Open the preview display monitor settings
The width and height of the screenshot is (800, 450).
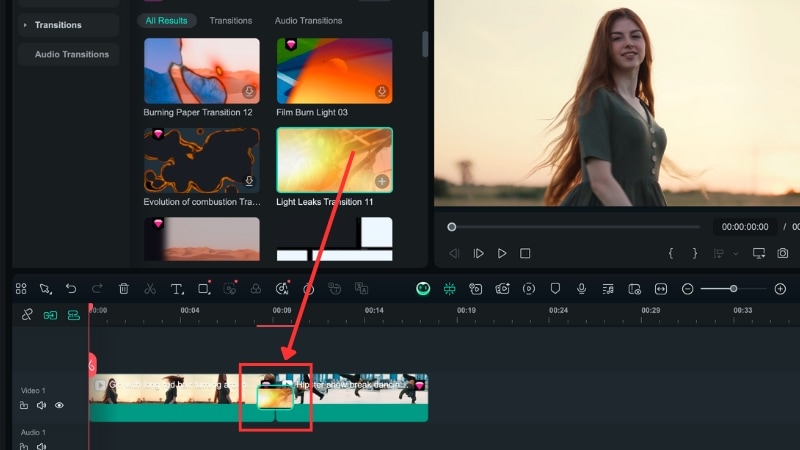point(759,254)
